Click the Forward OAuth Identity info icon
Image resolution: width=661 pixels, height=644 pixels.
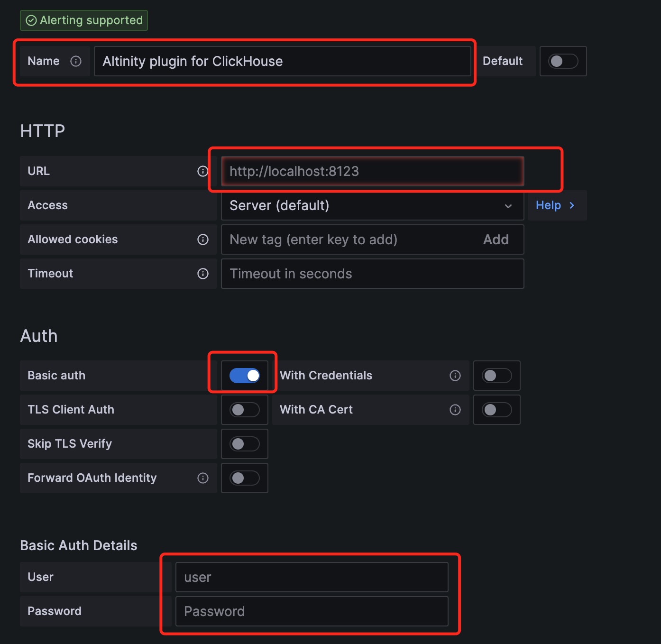tap(203, 478)
